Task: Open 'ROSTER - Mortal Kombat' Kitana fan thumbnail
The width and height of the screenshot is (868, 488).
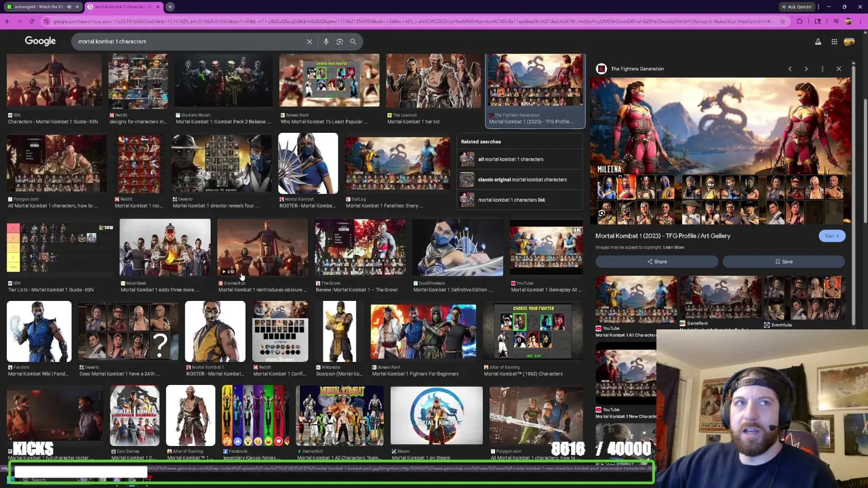Action: (x=307, y=163)
